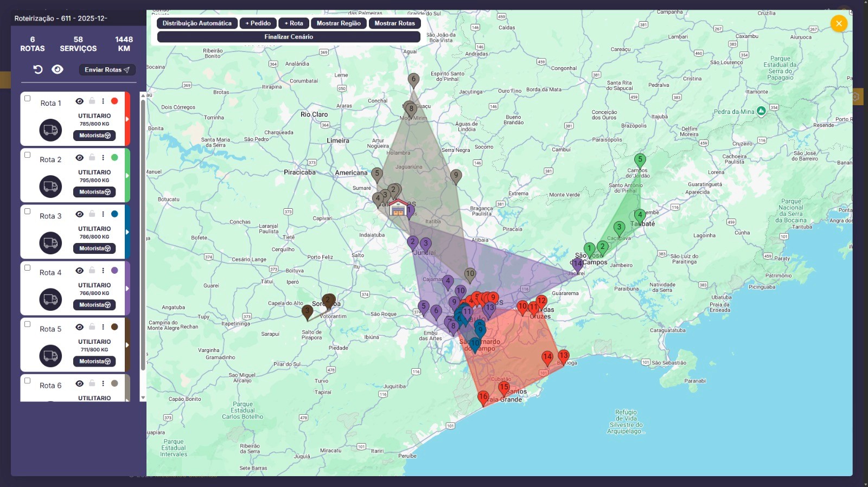Open the Rota 3 truck vehicle icon
This screenshot has height=487, width=868.
point(50,243)
